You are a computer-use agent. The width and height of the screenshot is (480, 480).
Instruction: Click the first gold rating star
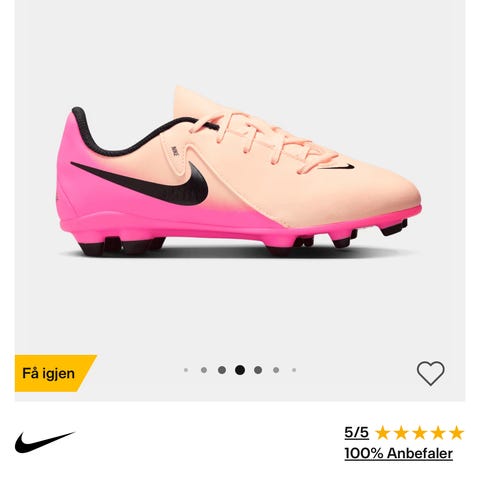(383, 433)
